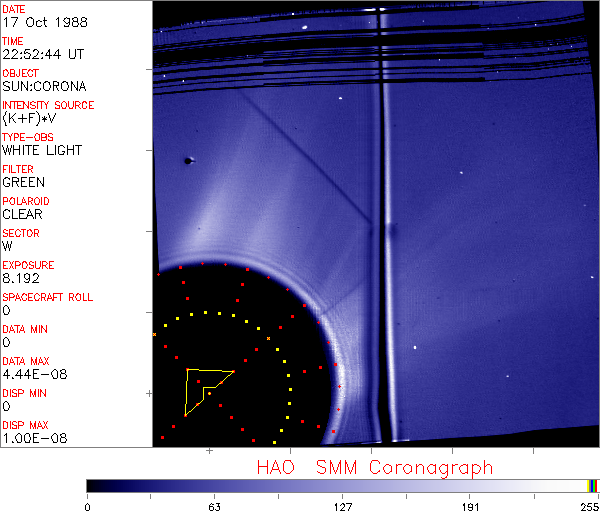
Task: Click the yellow triangular outline on occulter
Action: (x=209, y=393)
